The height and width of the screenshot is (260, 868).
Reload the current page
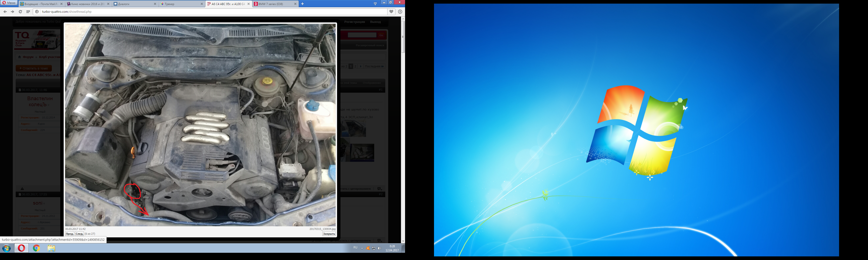coord(20,12)
